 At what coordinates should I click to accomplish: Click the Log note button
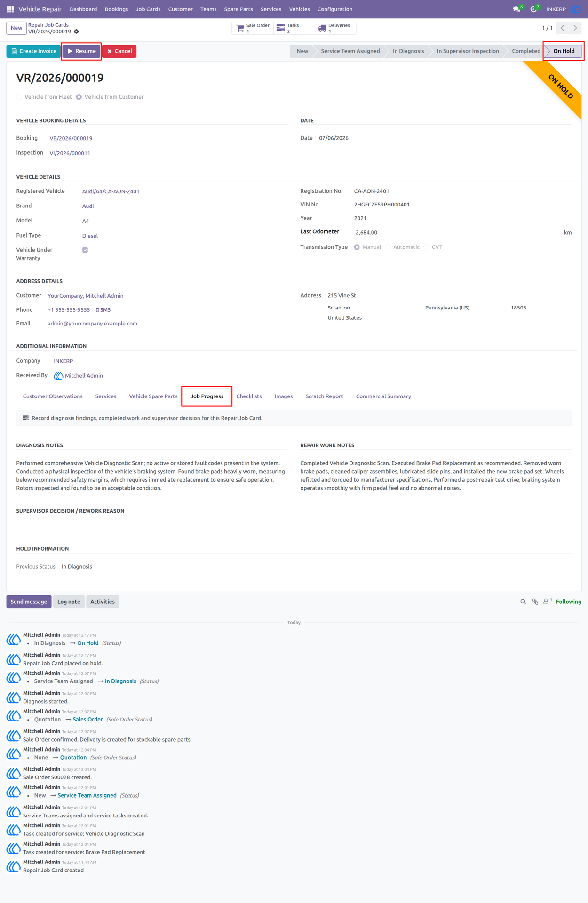click(x=69, y=602)
